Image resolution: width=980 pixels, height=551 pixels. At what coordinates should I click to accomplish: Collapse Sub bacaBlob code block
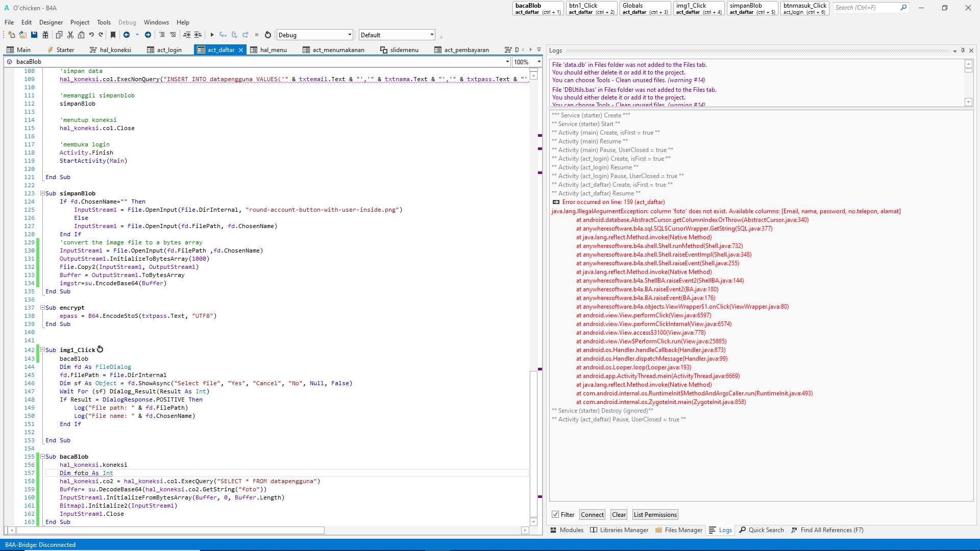(x=43, y=457)
